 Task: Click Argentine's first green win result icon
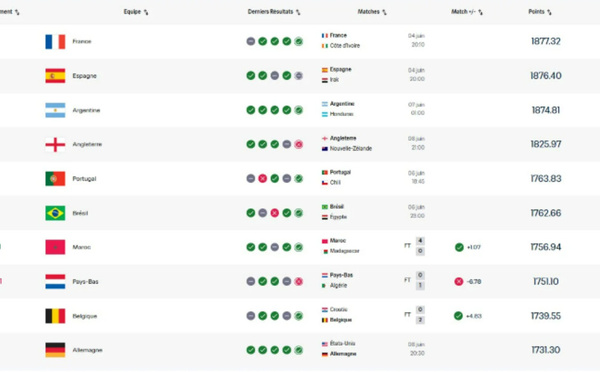click(x=251, y=110)
